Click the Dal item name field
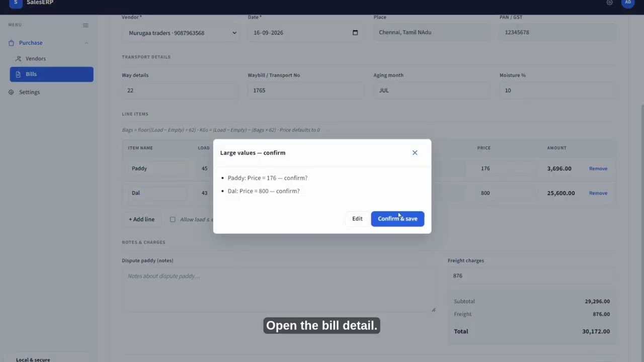644x362 pixels. pos(157,193)
